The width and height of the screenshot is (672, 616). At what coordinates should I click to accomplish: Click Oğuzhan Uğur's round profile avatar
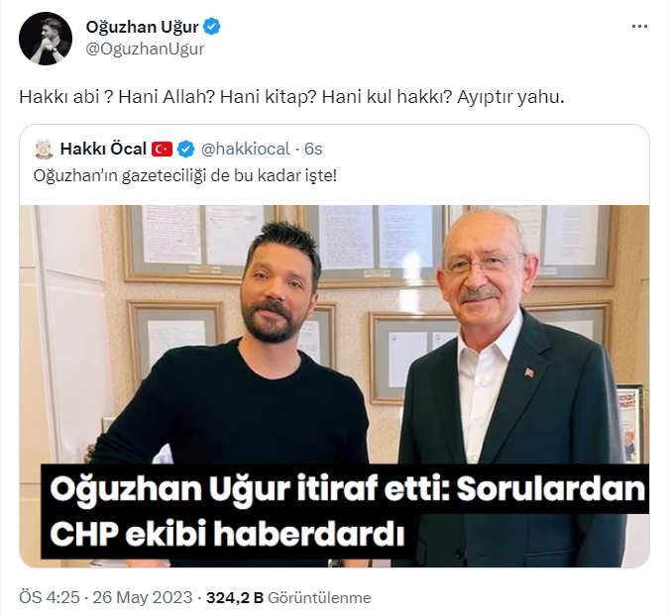click(46, 39)
